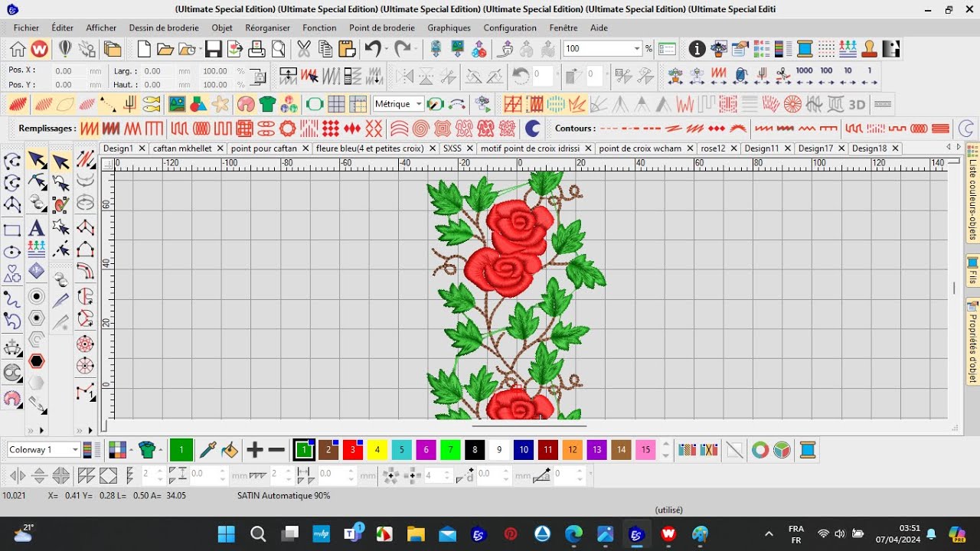980x551 pixels.
Task: Open the Propriétés d'objet side panel
Action: (x=973, y=341)
